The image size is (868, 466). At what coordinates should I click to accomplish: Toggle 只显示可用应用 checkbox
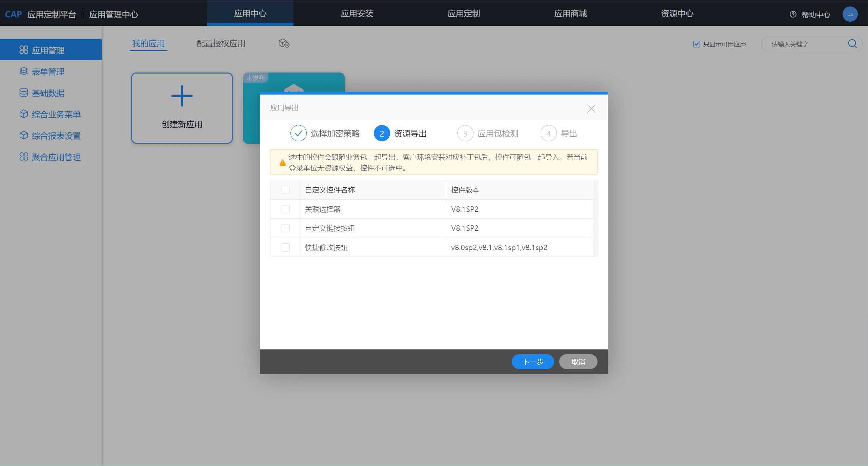coord(697,44)
